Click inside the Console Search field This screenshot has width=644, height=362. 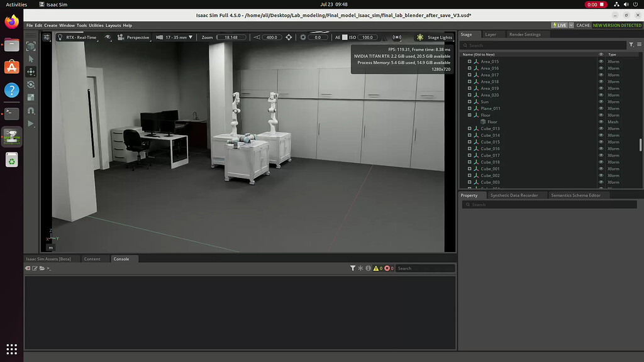428,268
